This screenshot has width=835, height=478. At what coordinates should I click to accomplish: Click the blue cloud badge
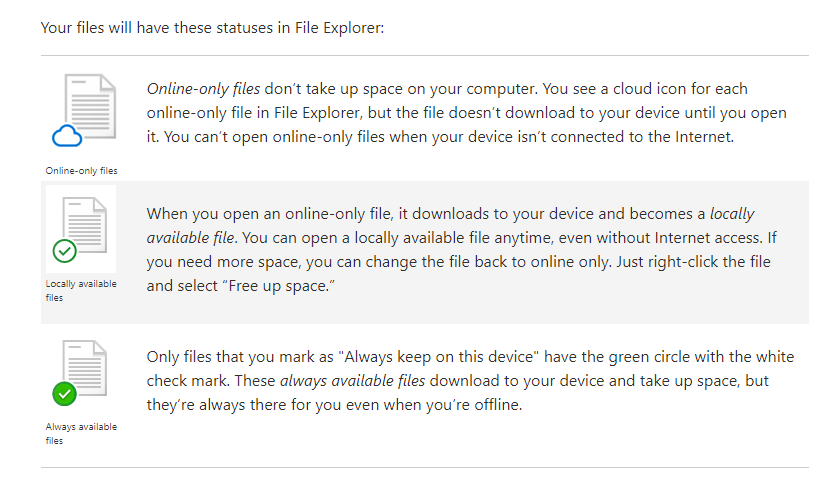click(65, 136)
